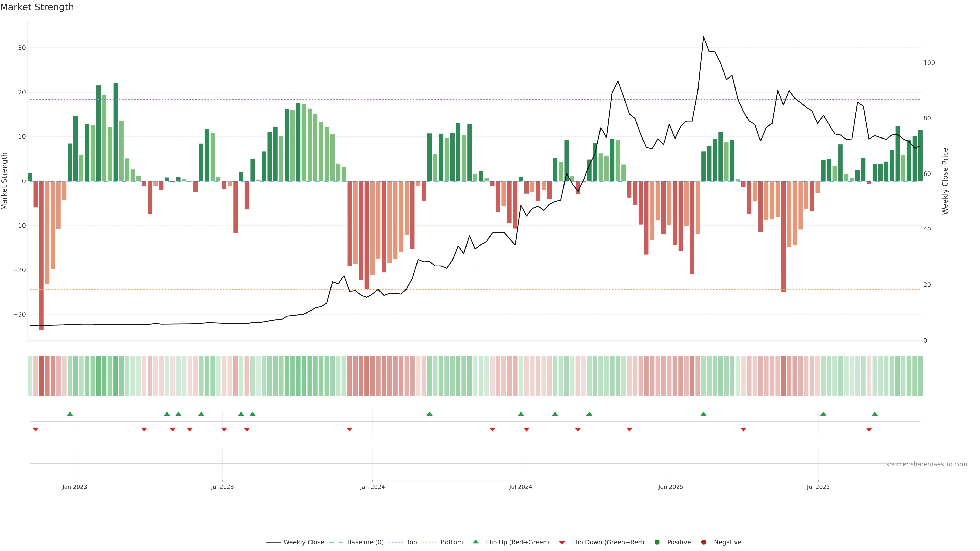This screenshot has height=551, width=980.
Task: Click the first red flip-down marker
Action: pos(36,429)
